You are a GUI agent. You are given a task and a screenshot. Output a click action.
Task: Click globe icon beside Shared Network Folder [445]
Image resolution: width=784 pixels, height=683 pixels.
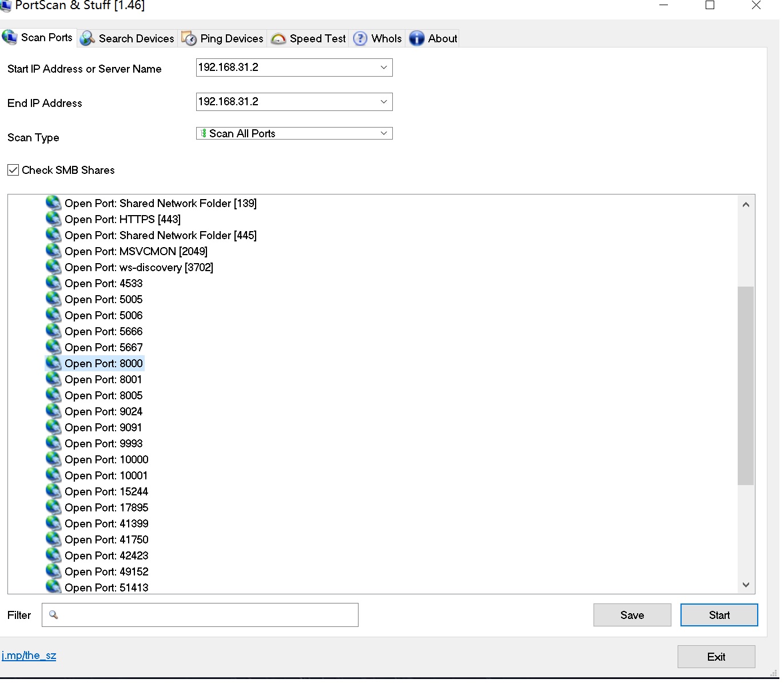[54, 235]
